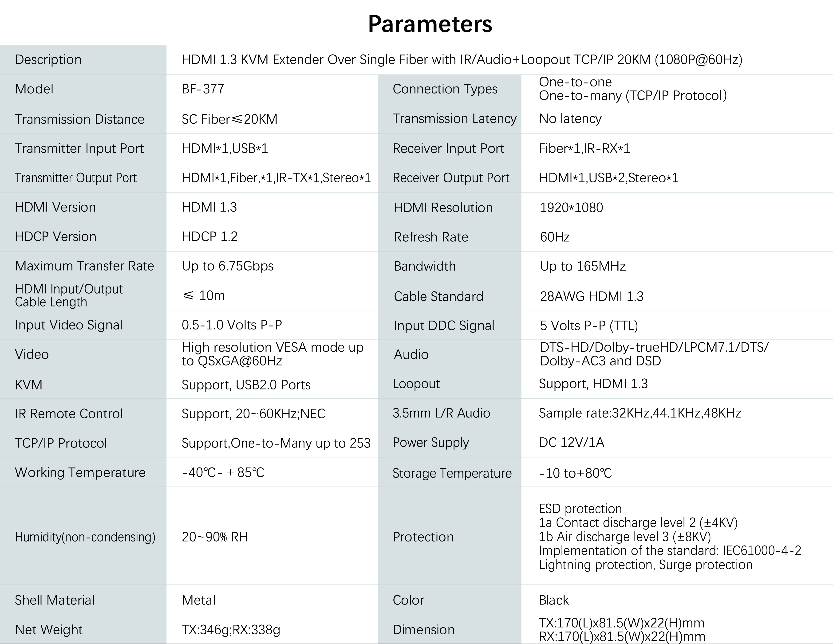Click the HDMI Version label
The image size is (833, 644).
click(x=55, y=207)
